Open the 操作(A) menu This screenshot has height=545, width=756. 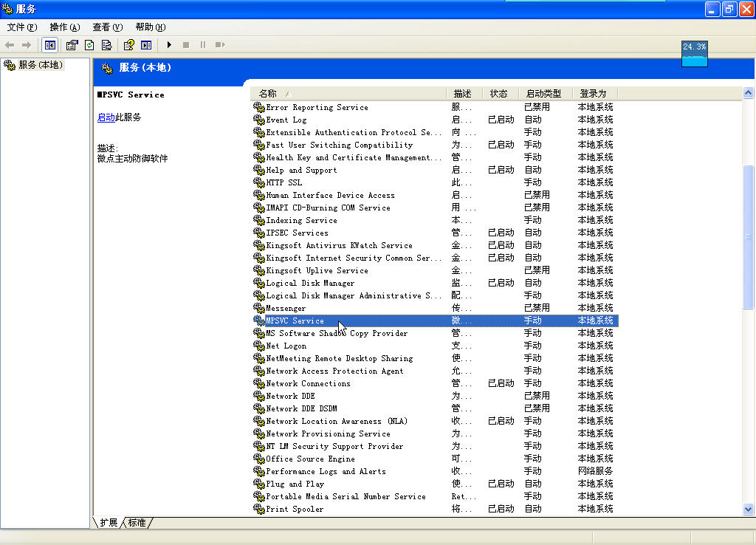65,27
